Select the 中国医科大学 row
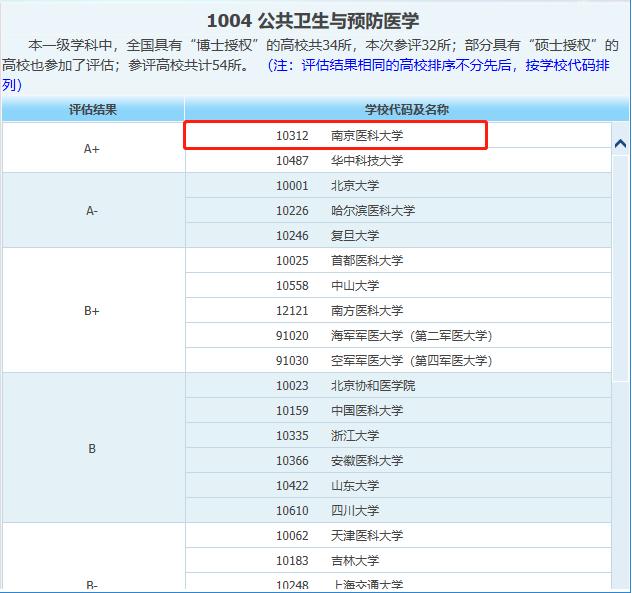This screenshot has width=632, height=593. coord(398,410)
